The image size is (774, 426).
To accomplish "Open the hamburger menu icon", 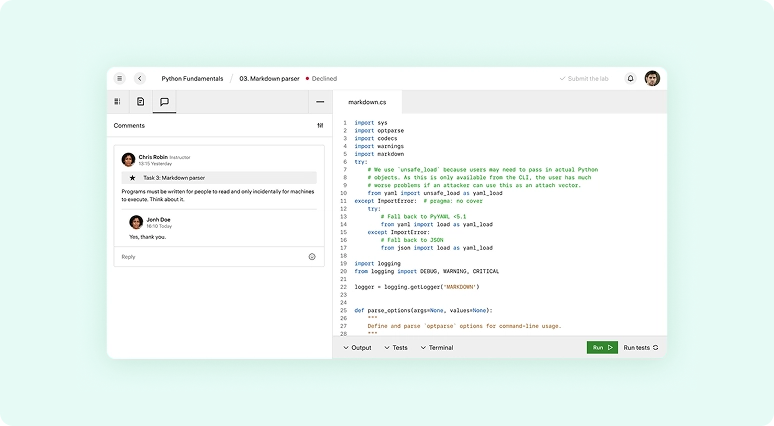I will [120, 78].
